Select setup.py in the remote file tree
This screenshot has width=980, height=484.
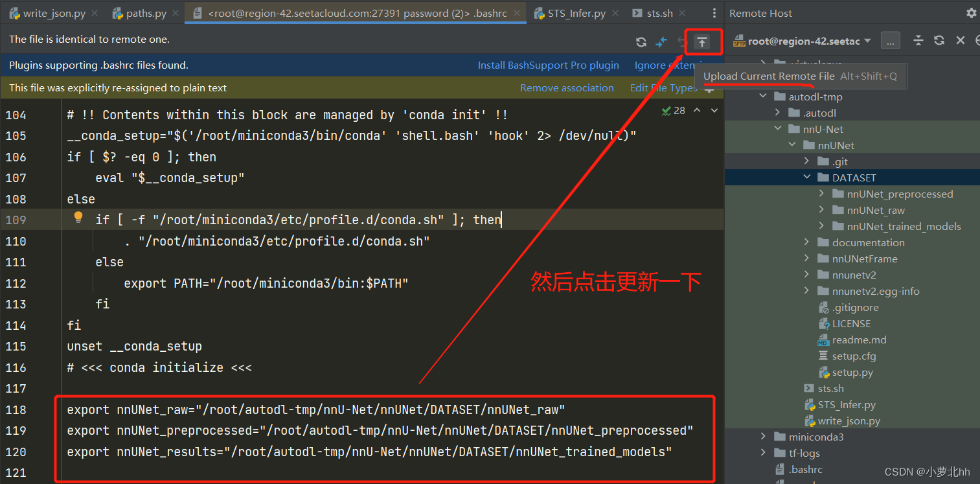pyautogui.click(x=852, y=372)
